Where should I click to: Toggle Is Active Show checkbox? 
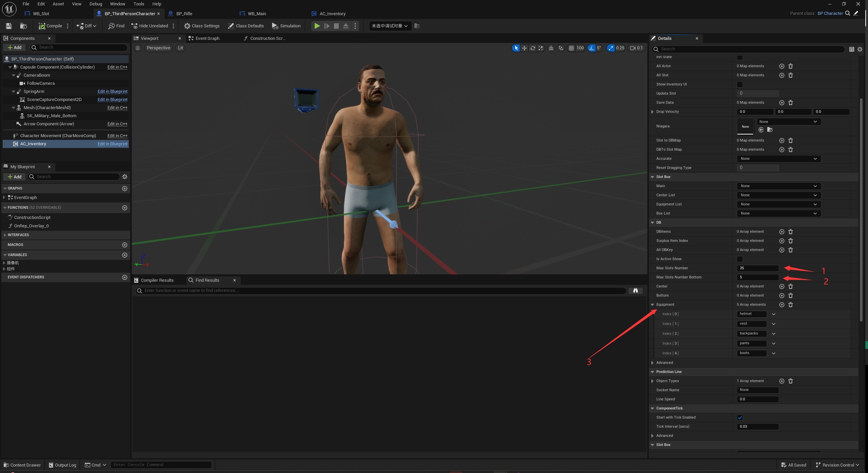point(740,259)
